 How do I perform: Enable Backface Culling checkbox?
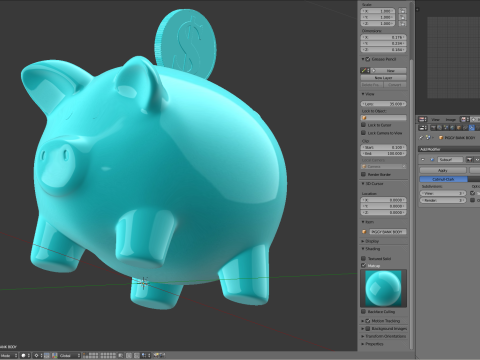coord(364,311)
